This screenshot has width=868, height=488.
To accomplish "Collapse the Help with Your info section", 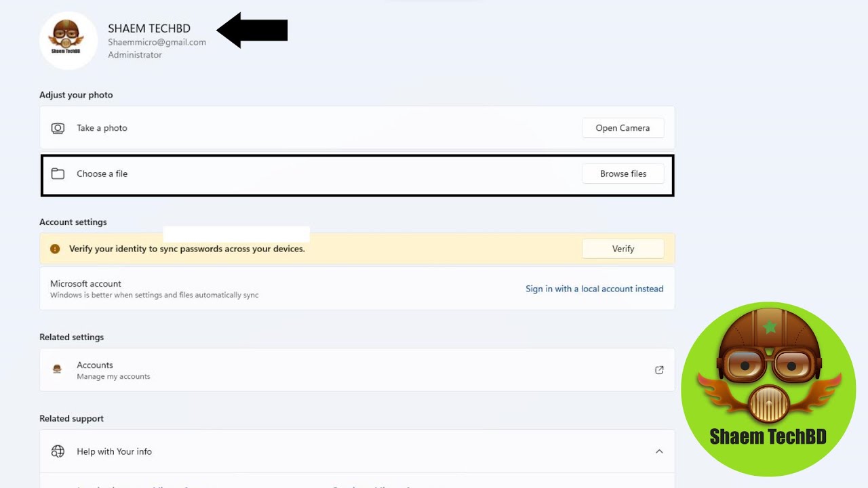I will tap(659, 451).
